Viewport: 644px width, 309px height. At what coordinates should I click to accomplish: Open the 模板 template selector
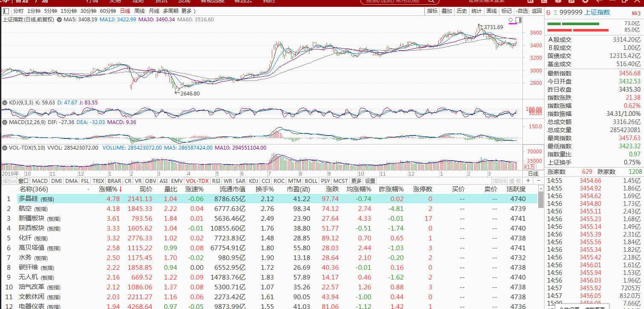515,181
